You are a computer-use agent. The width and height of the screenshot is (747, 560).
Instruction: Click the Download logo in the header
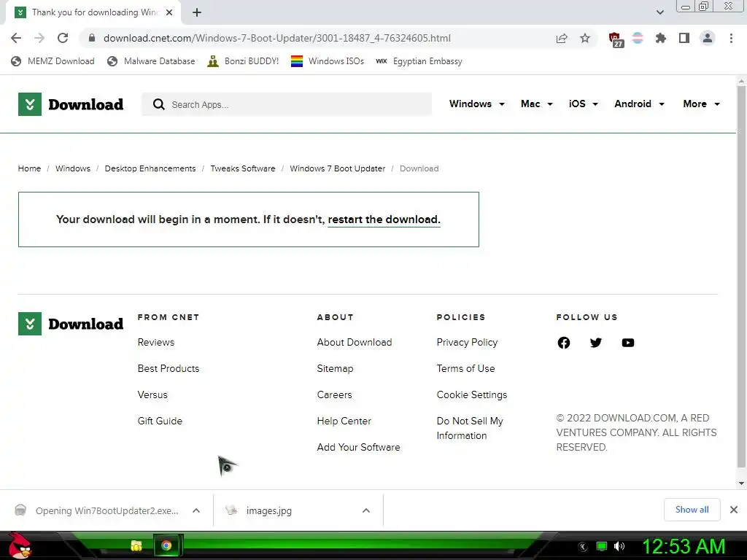click(x=71, y=104)
